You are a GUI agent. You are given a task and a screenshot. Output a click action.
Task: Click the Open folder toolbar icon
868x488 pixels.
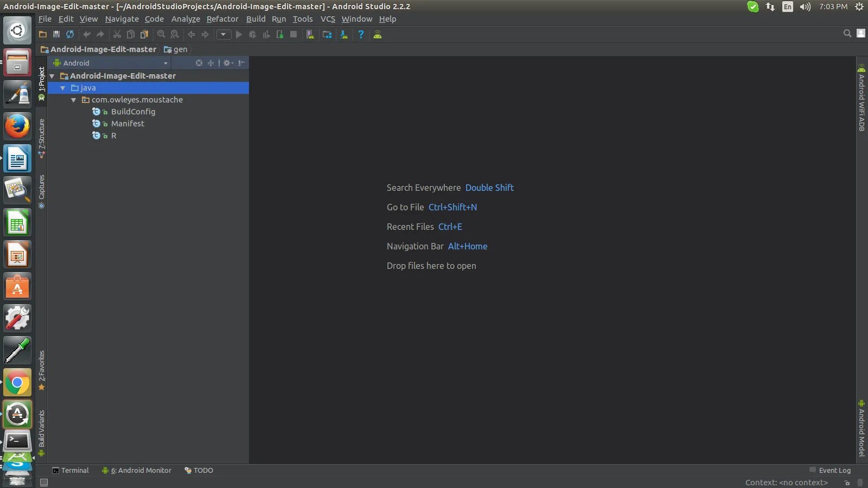[43, 34]
